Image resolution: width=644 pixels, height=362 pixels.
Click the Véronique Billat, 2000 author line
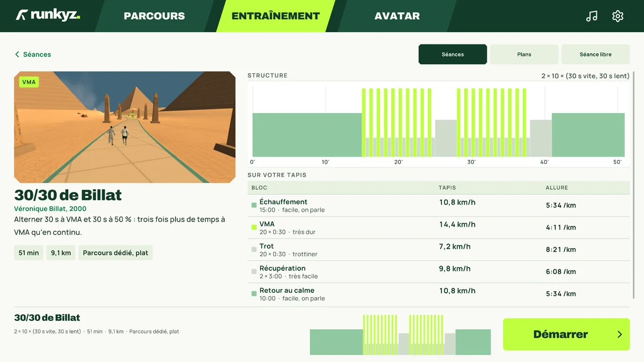[50, 209]
